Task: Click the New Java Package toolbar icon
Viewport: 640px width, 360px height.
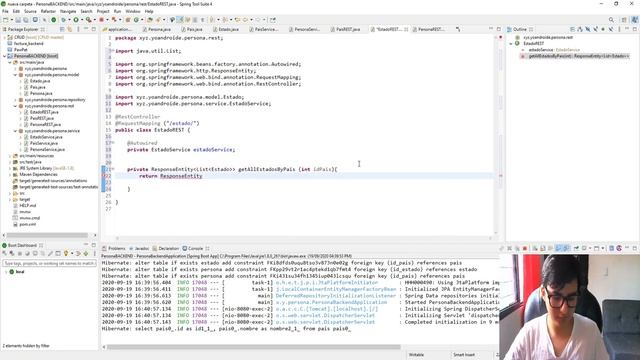Action: click(x=128, y=20)
